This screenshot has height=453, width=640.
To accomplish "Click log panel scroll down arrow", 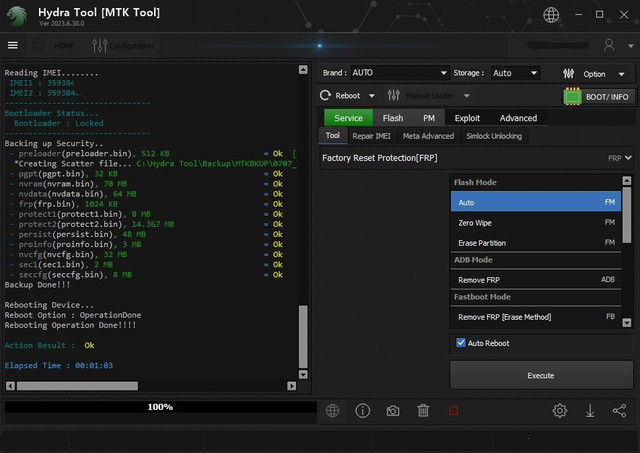I will pyautogui.click(x=303, y=374).
